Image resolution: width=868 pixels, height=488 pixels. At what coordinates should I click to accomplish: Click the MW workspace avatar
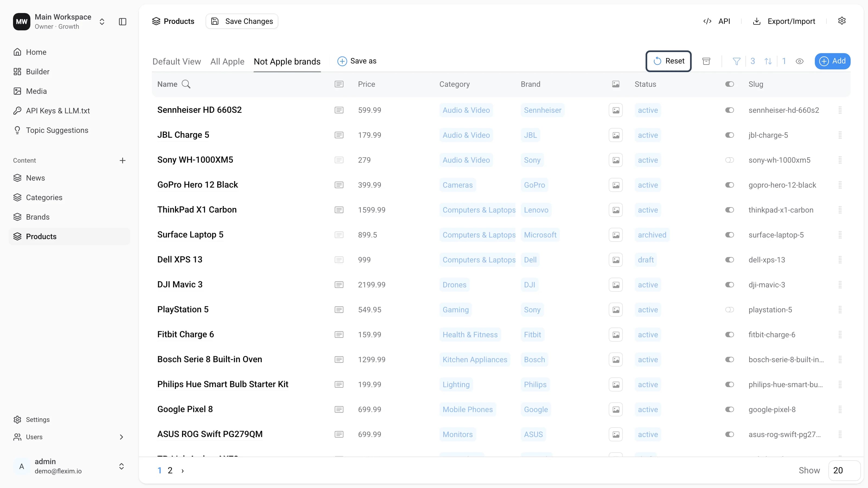coord(22,22)
